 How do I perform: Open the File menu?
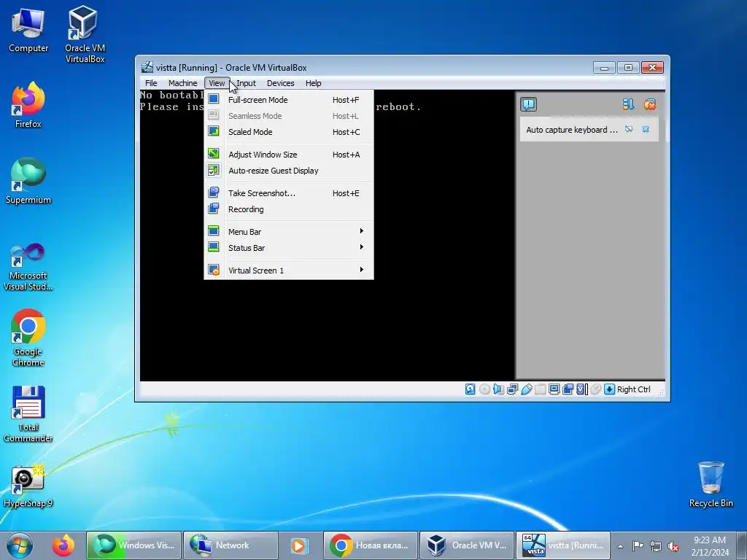click(151, 83)
